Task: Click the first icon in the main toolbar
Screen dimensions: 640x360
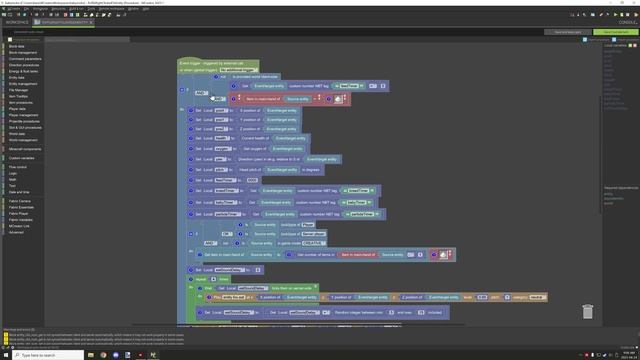Action: tap(4, 15)
